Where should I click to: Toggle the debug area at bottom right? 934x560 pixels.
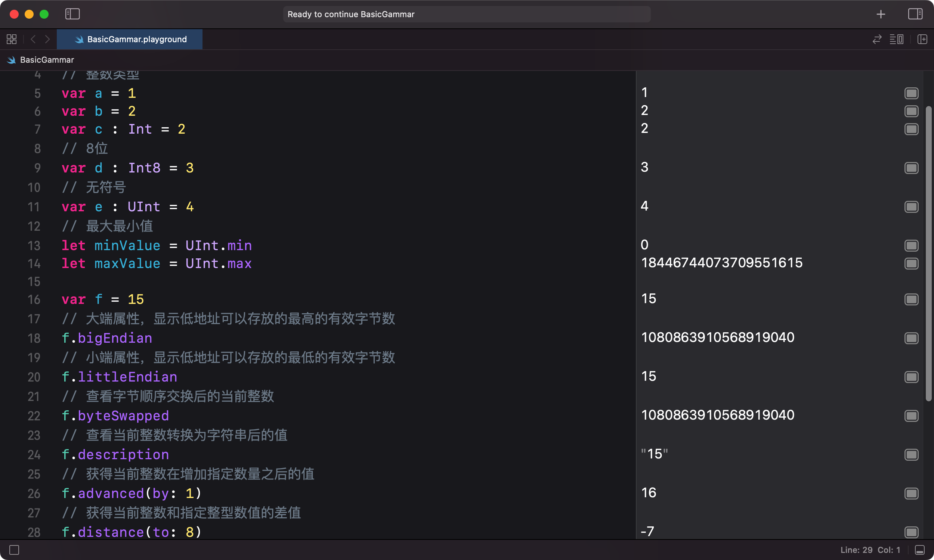coord(920,550)
